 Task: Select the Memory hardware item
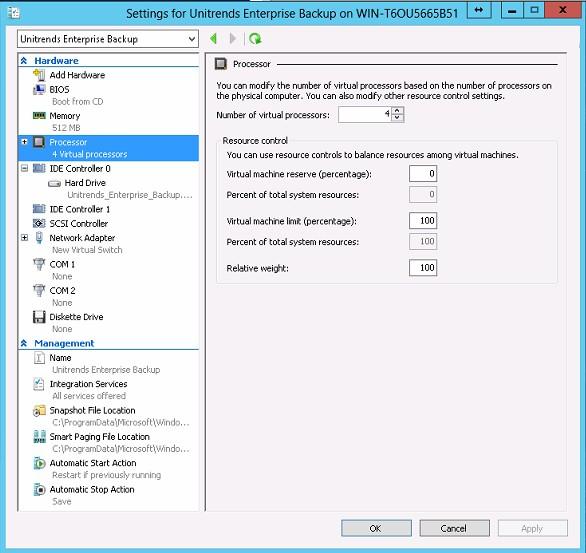(65, 116)
